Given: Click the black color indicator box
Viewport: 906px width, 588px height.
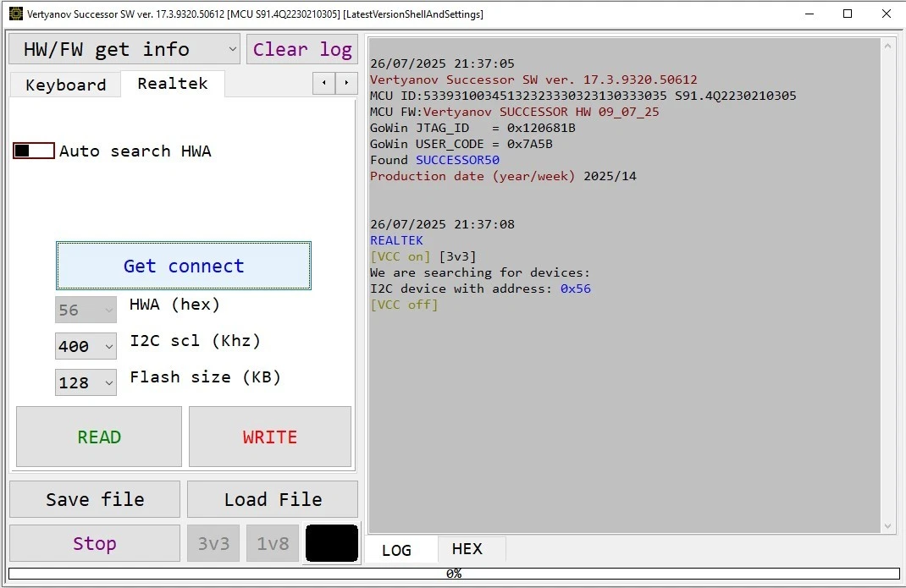Looking at the screenshot, I should (x=332, y=543).
